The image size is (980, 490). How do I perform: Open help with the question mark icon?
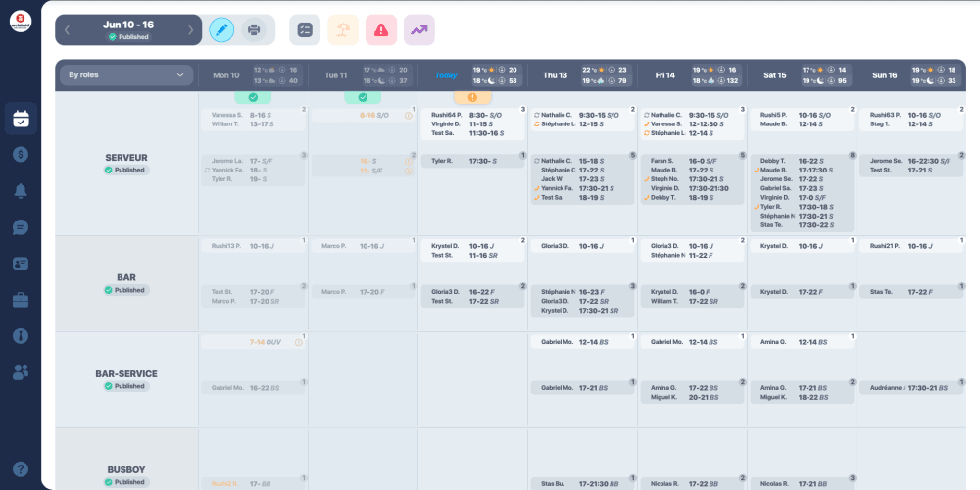point(21,468)
